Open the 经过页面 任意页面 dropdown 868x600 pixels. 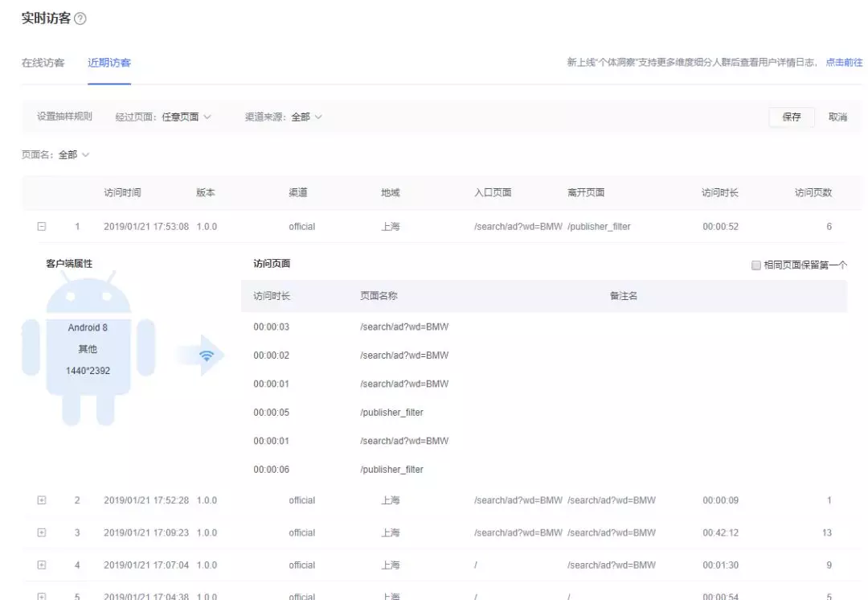point(186,117)
